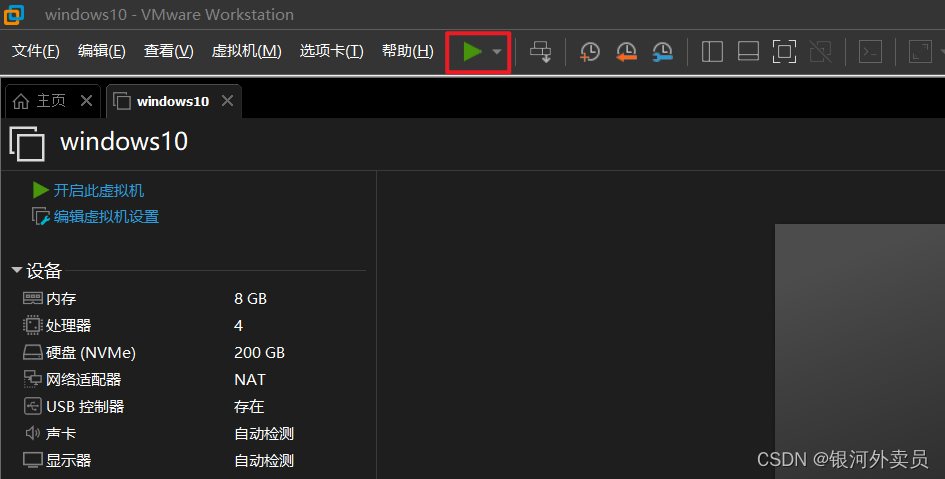
Task: Click the Unity mode toolbar icon
Action: point(820,52)
